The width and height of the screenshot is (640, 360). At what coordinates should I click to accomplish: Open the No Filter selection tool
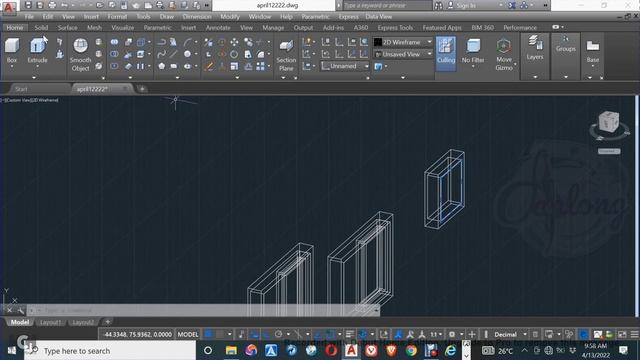point(473,51)
